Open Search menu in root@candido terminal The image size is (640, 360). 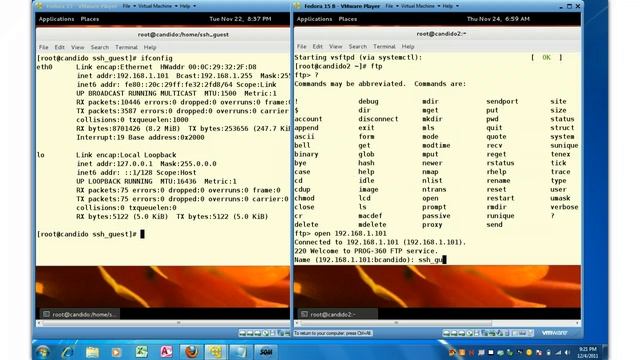pos(100,47)
